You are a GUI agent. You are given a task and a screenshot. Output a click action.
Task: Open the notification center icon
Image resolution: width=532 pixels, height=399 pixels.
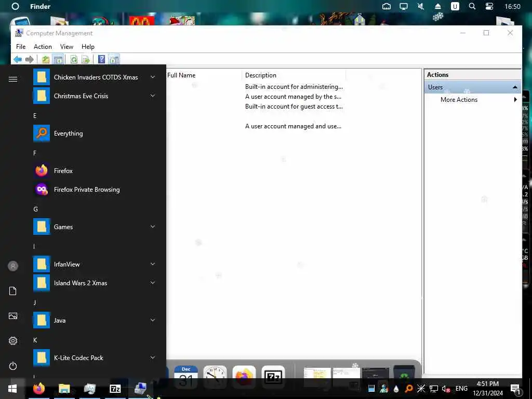tap(515, 389)
